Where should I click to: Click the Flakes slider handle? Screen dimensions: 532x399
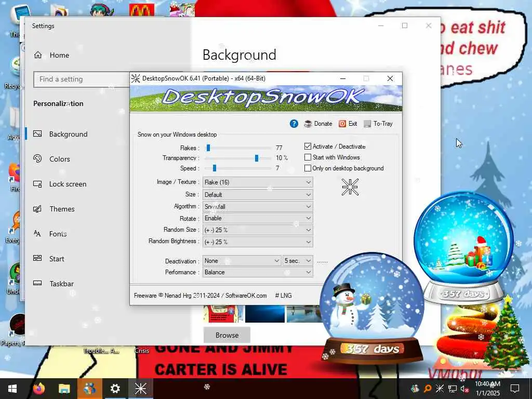click(208, 148)
